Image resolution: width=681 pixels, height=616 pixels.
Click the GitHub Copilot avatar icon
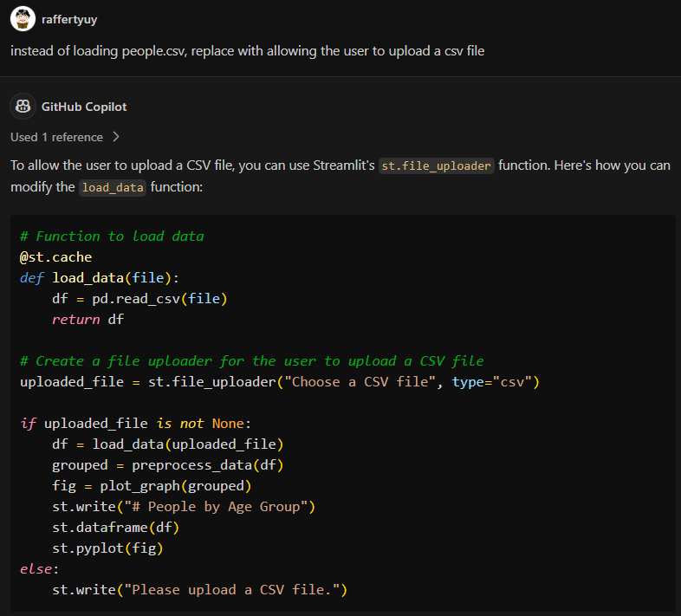23,107
